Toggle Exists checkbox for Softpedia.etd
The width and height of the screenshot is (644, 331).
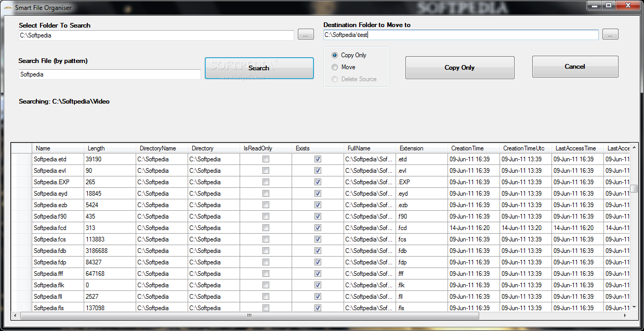click(318, 159)
